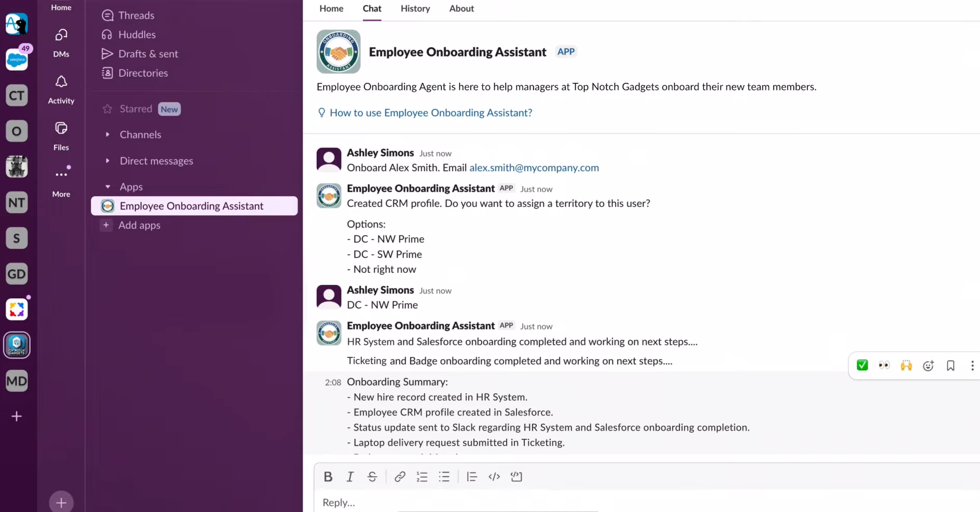Viewport: 980px width, 512px height.
Task: Switch to the MD workspace
Action: click(17, 381)
